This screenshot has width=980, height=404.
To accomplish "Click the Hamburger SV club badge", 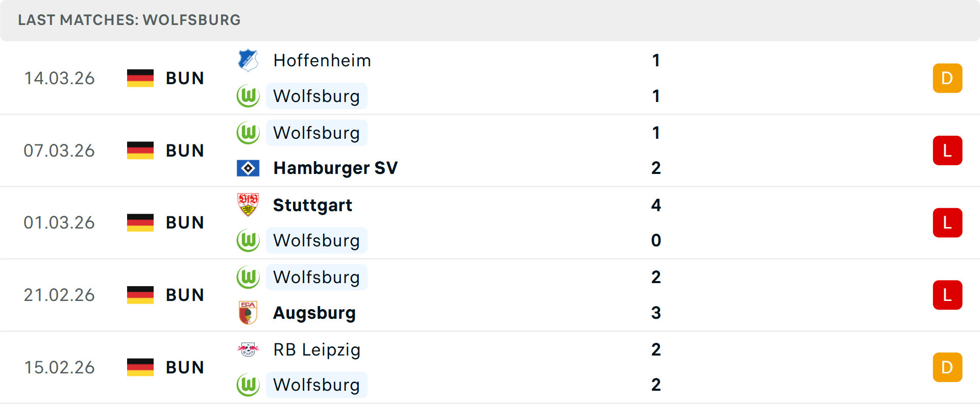I will (248, 168).
